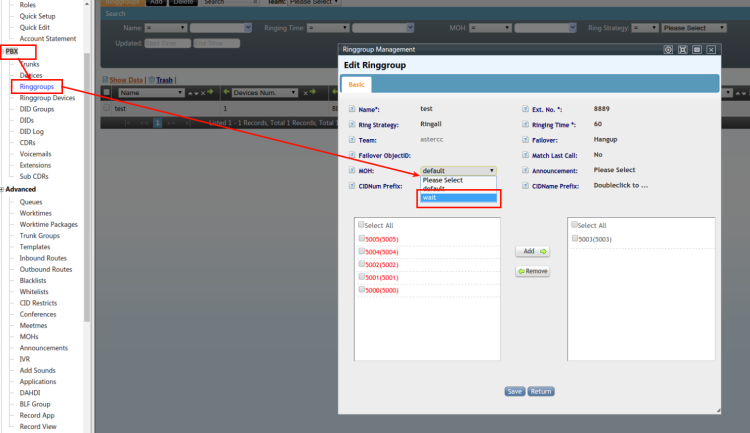Check the 5005(5005) device checkbox

362,239
